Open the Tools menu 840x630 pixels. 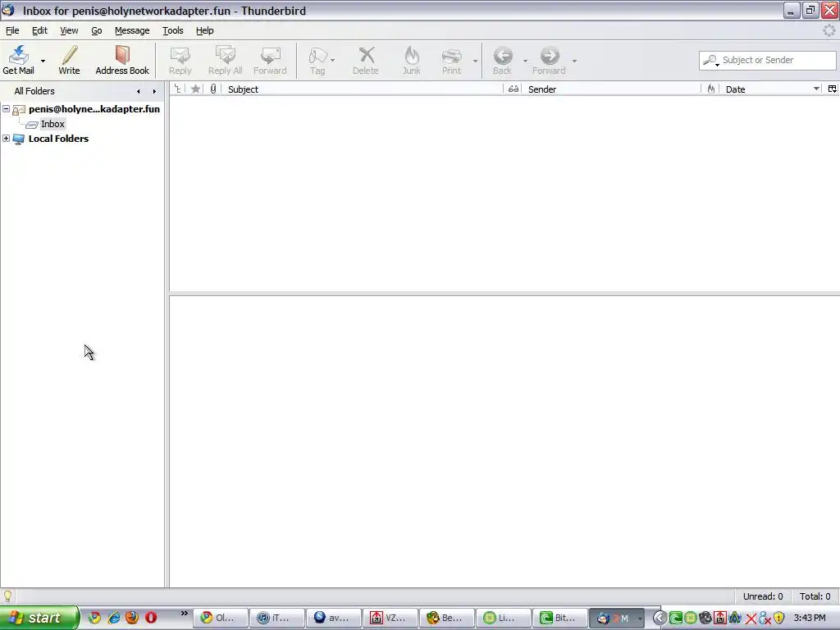coord(173,30)
